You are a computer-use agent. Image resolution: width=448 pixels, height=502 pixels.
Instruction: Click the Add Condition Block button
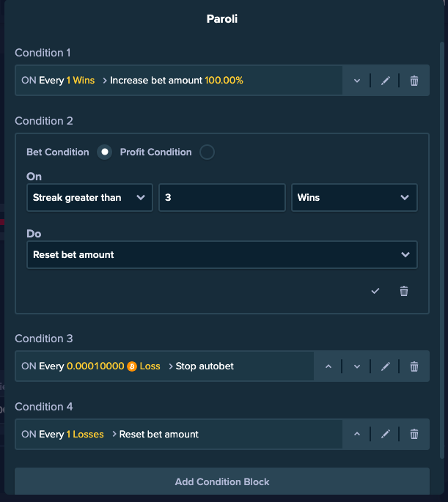pos(222,481)
